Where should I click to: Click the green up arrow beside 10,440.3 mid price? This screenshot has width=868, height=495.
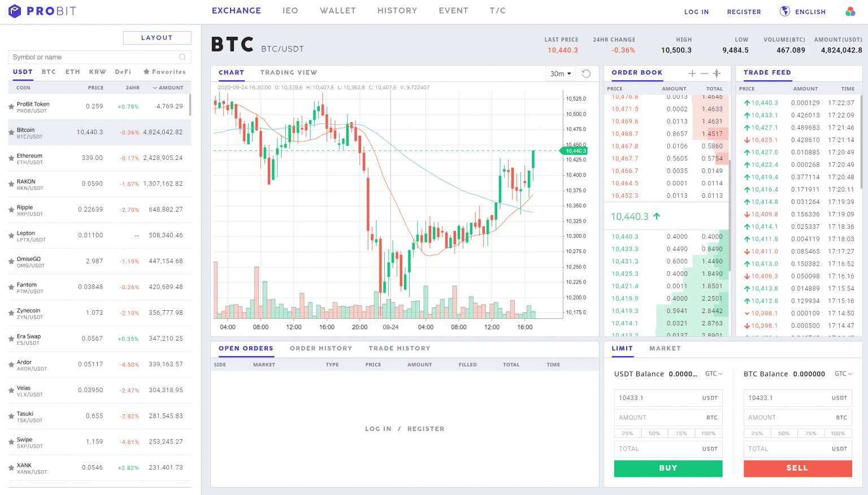point(657,216)
